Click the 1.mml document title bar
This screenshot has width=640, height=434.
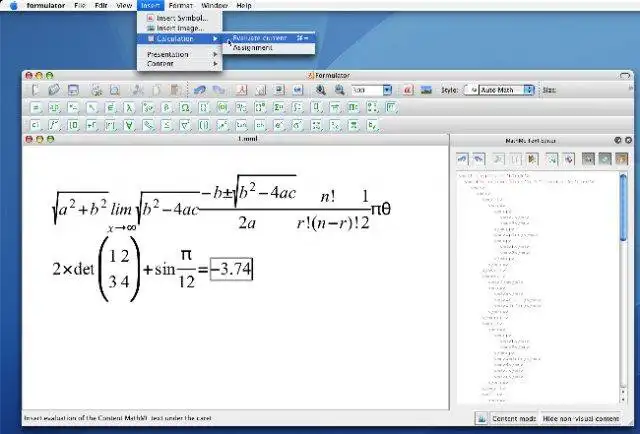pos(236,139)
